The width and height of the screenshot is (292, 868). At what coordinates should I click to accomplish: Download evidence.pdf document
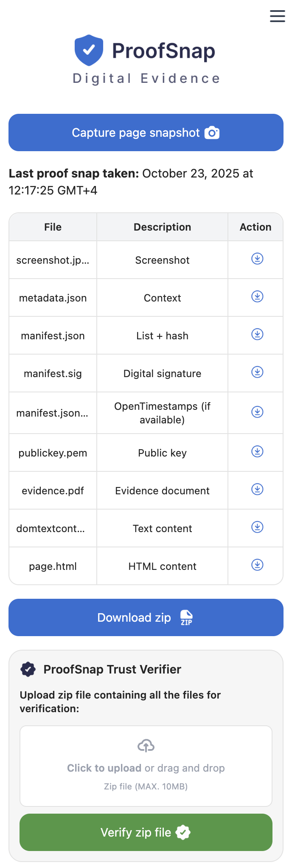[x=257, y=489]
